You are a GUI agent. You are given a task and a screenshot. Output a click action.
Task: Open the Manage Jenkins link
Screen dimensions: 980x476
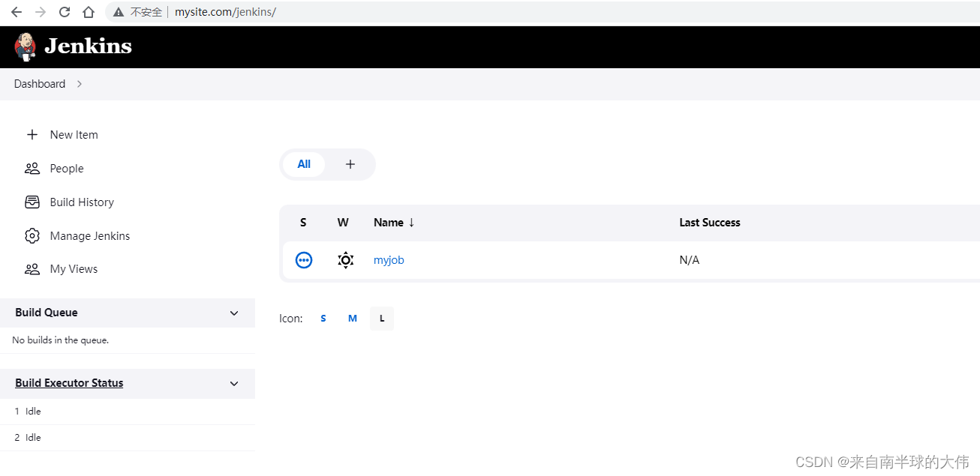click(x=90, y=236)
